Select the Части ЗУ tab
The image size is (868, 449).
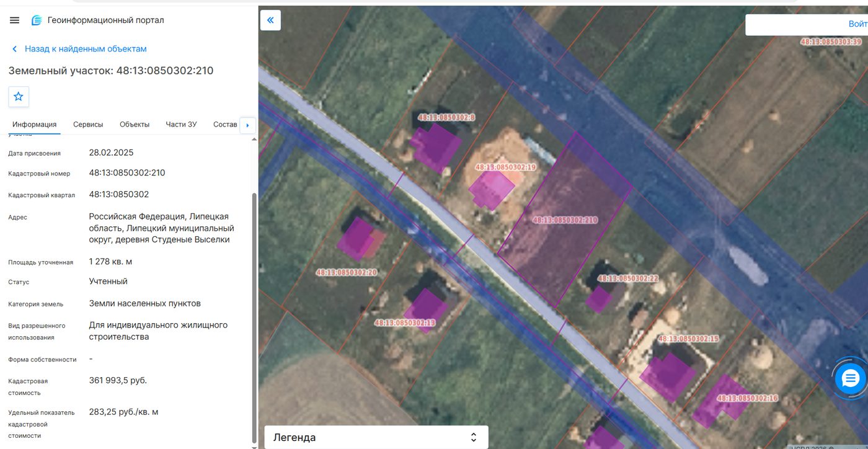[x=181, y=125]
